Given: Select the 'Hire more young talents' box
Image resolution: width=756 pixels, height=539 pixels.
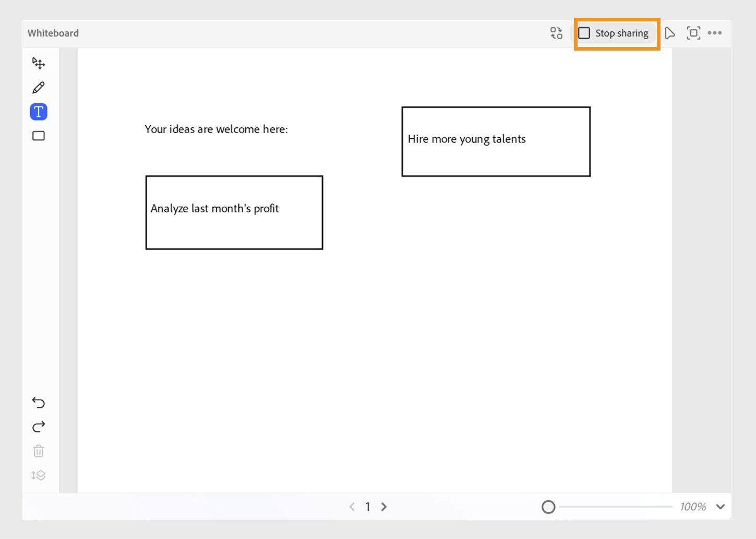Looking at the screenshot, I should pos(496,141).
